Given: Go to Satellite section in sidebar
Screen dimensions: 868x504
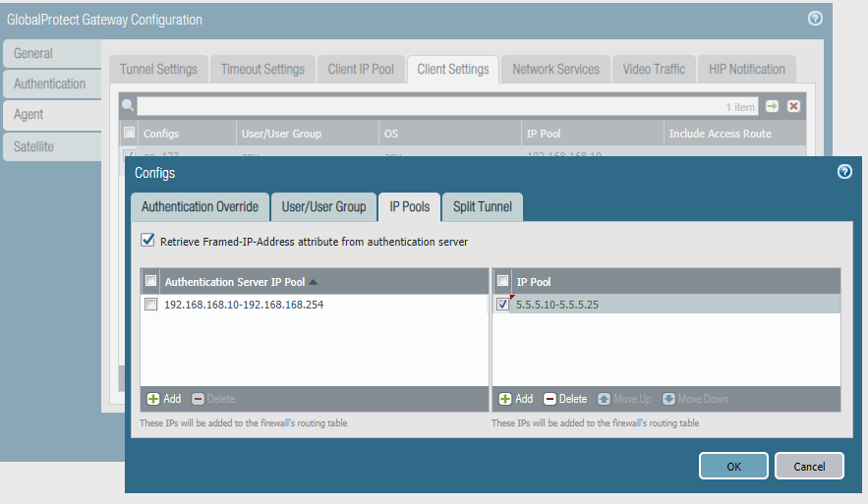Looking at the screenshot, I should [x=52, y=146].
